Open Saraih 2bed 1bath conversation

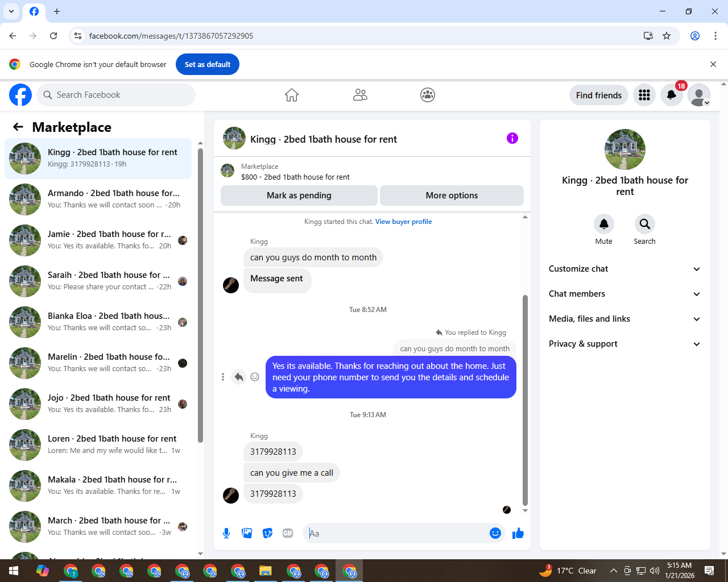(98, 281)
